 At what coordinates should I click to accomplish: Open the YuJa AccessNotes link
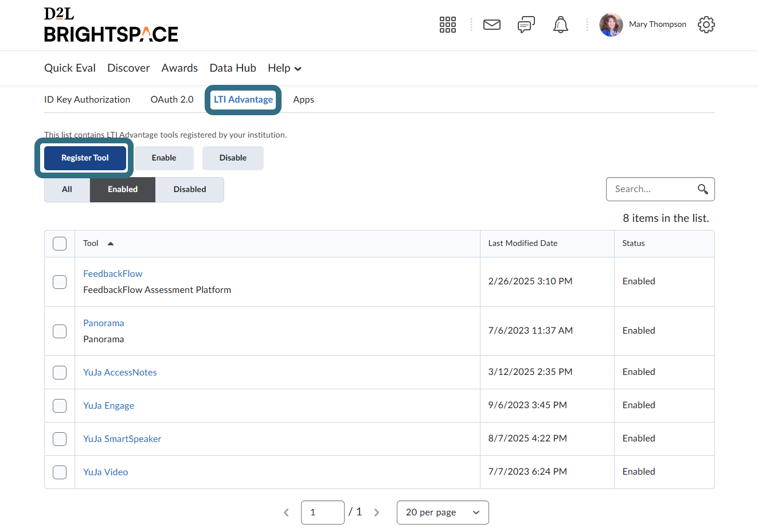coord(120,373)
